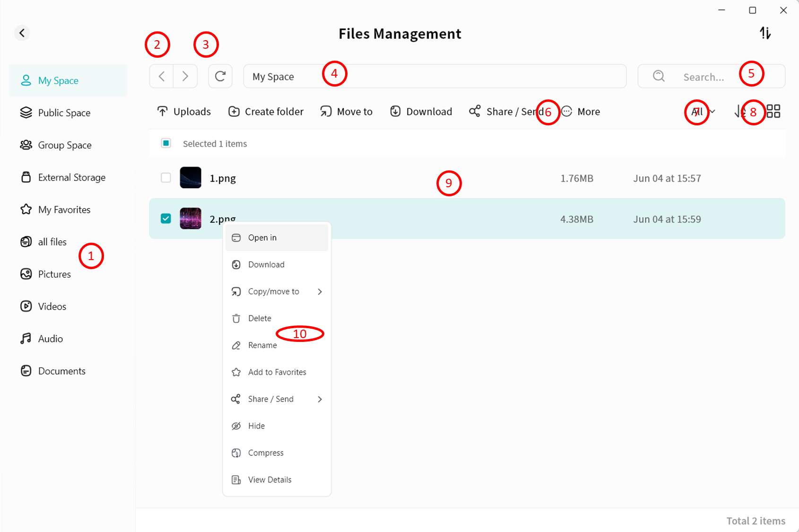799x532 pixels.
Task: Click Create folder in the toolbar
Action: click(266, 112)
